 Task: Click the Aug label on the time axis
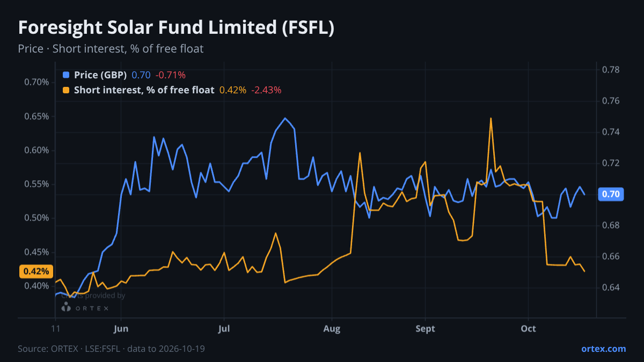[332, 329]
